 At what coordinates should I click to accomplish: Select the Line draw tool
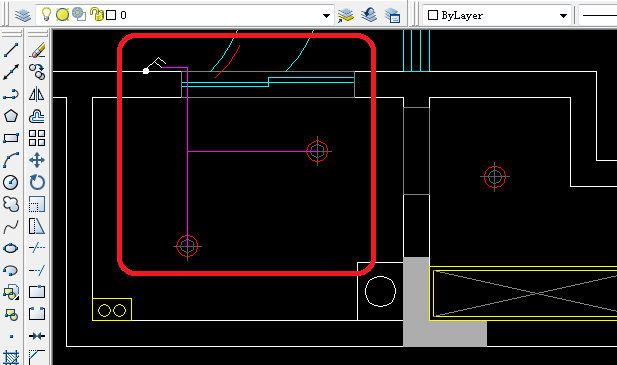(11, 50)
